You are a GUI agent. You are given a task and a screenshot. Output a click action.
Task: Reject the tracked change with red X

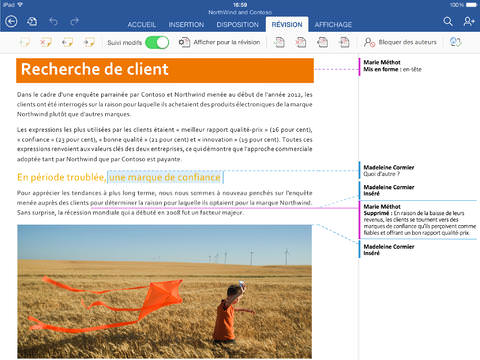click(x=301, y=42)
